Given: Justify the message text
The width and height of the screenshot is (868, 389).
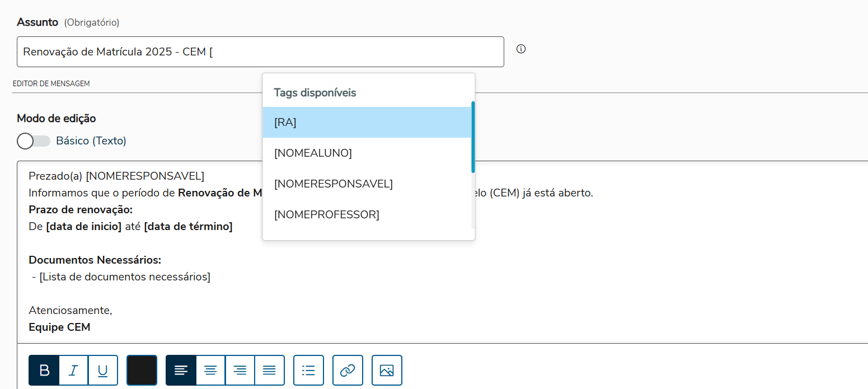Looking at the screenshot, I should point(270,371).
